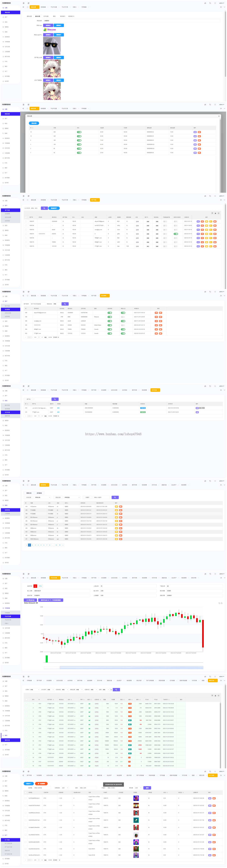Click the restore icon above the candlestick chart
This screenshot has width=227, height=868.
(219, 603)
